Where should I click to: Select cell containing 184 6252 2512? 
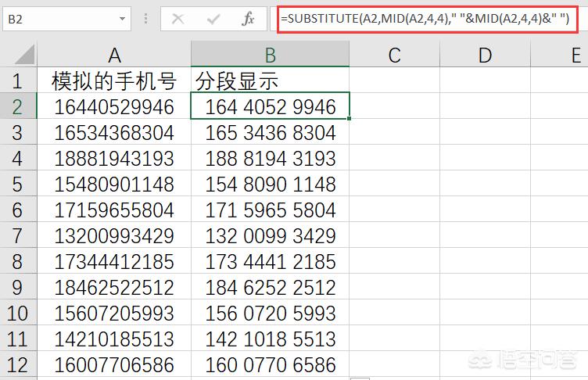coord(270,287)
